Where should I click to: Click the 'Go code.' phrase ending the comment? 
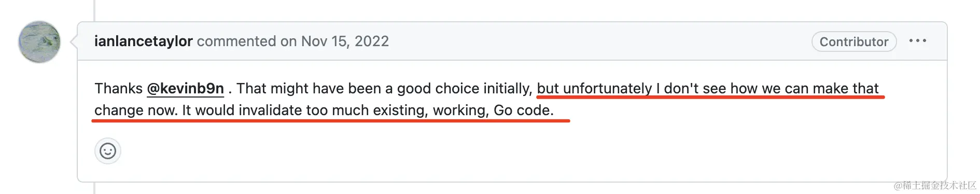523,110
